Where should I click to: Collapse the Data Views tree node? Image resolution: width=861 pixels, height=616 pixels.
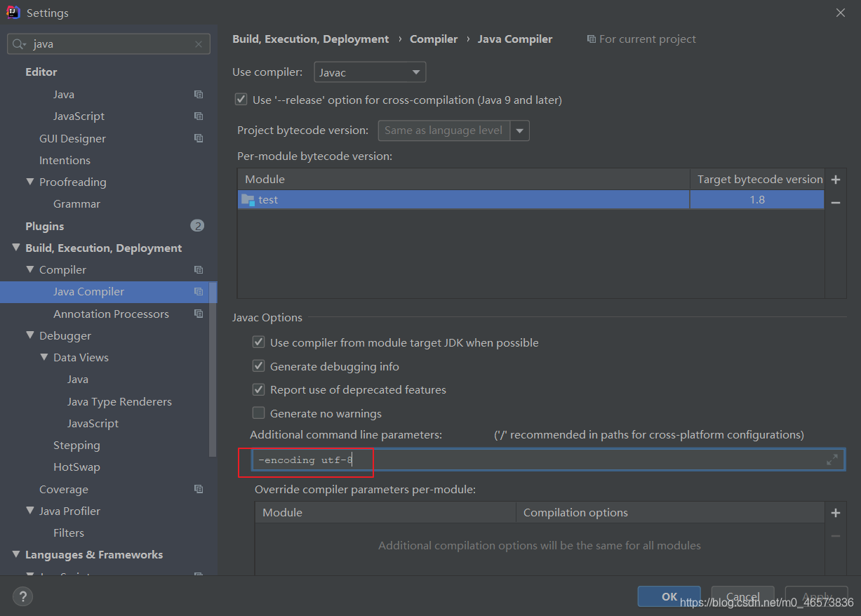pos(44,357)
